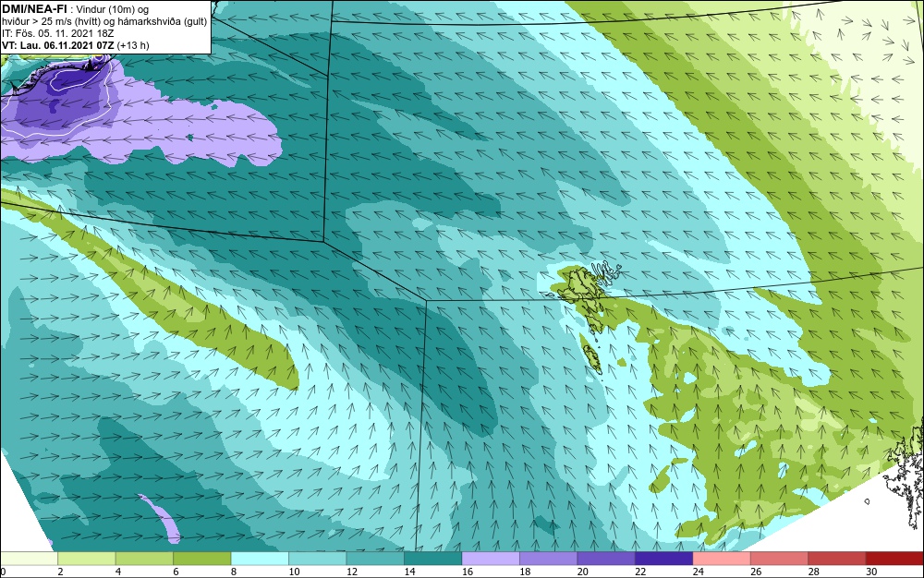
Task: Click the 18–20 m/s medium purple legend swatch
Action: click(x=549, y=558)
